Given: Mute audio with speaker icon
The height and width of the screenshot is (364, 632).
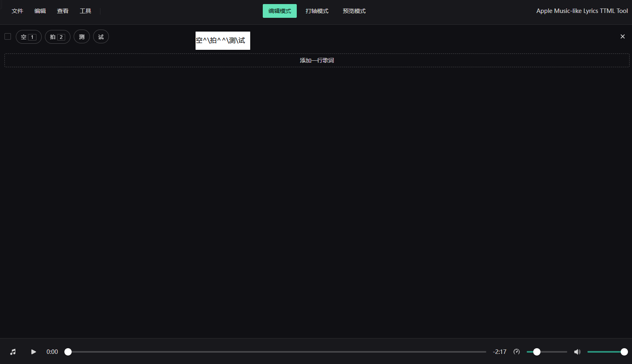Looking at the screenshot, I should tap(577, 352).
